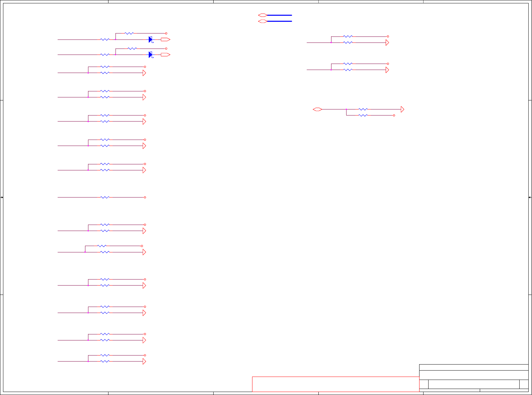Select the resistor on the downward branch beside hexagonal port
532x395 pixels.
click(363, 115)
